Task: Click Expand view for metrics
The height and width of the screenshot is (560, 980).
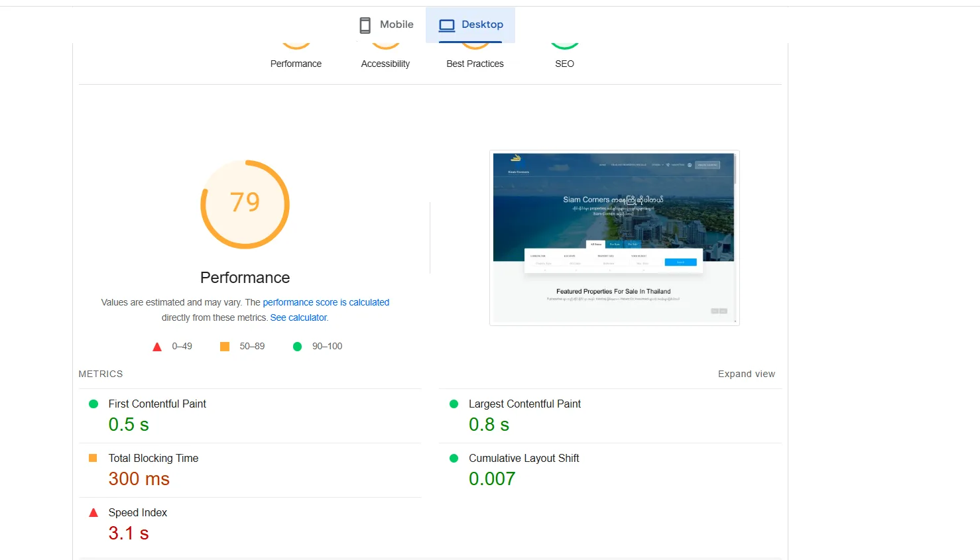Action: (x=747, y=374)
